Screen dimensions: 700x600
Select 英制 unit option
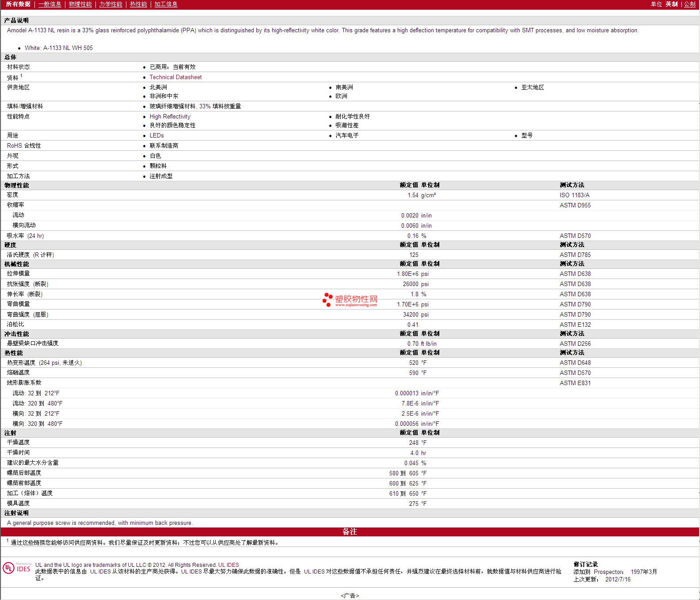click(x=671, y=4)
